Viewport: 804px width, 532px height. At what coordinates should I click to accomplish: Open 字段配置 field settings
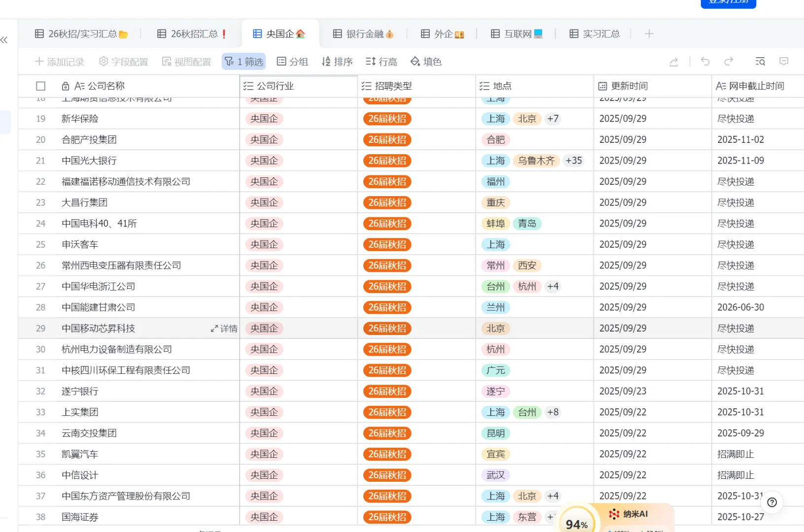pyautogui.click(x=124, y=62)
